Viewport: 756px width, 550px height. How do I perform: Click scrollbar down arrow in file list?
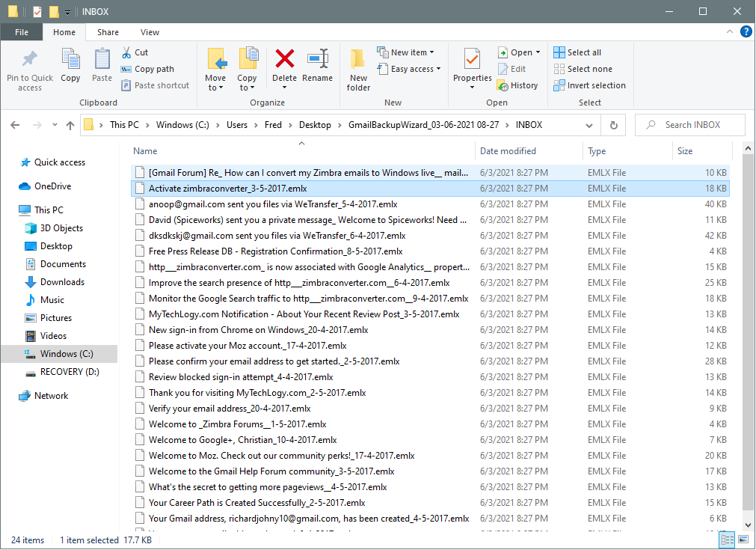tap(747, 525)
